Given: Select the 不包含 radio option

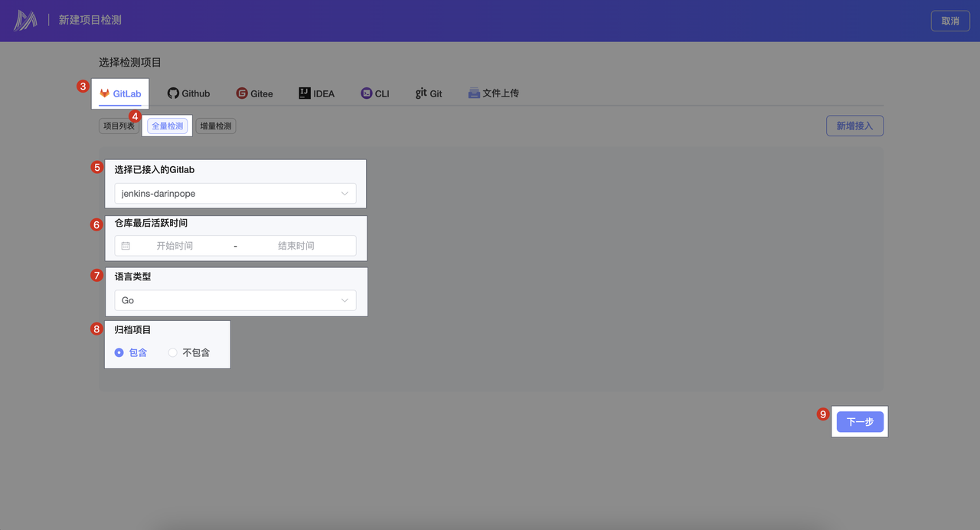Looking at the screenshot, I should 173,352.
